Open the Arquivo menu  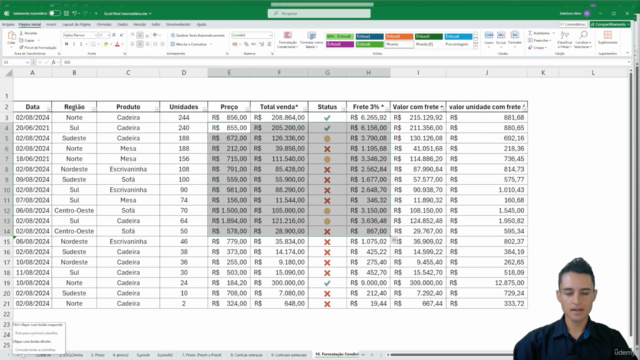(x=8, y=24)
